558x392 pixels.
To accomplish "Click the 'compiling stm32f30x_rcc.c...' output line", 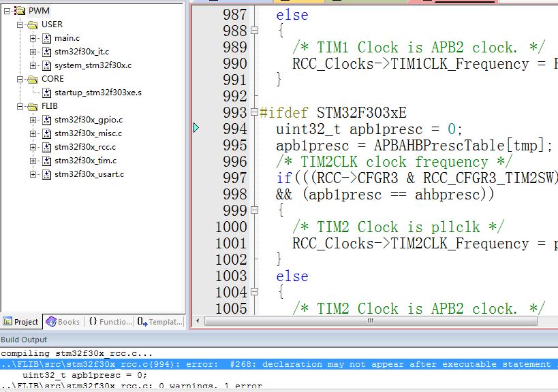I will click(x=76, y=354).
